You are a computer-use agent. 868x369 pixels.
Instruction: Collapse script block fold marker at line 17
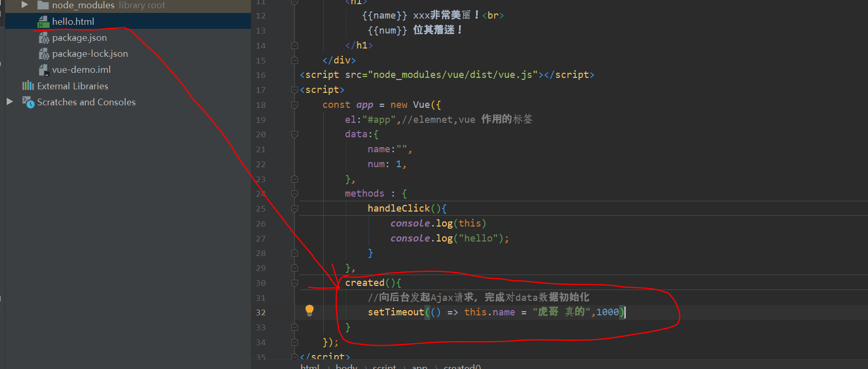coord(294,90)
